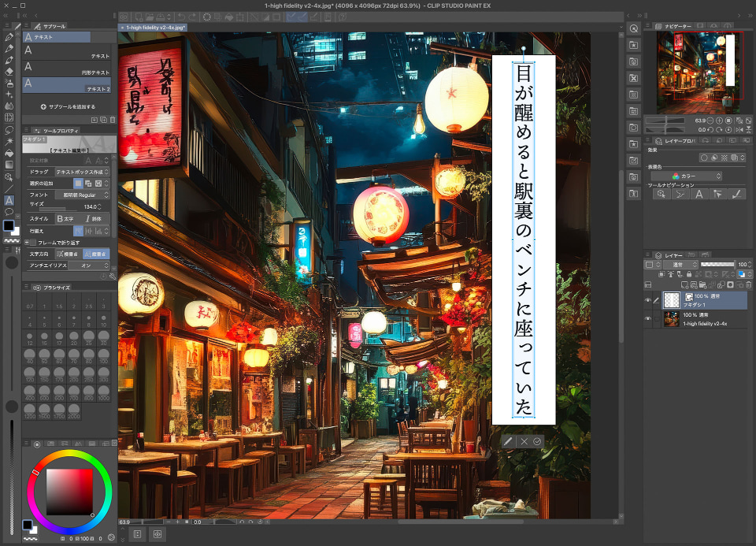The image size is (756, 546).
Task: Cancel text editing with X icon
Action: coord(523,442)
